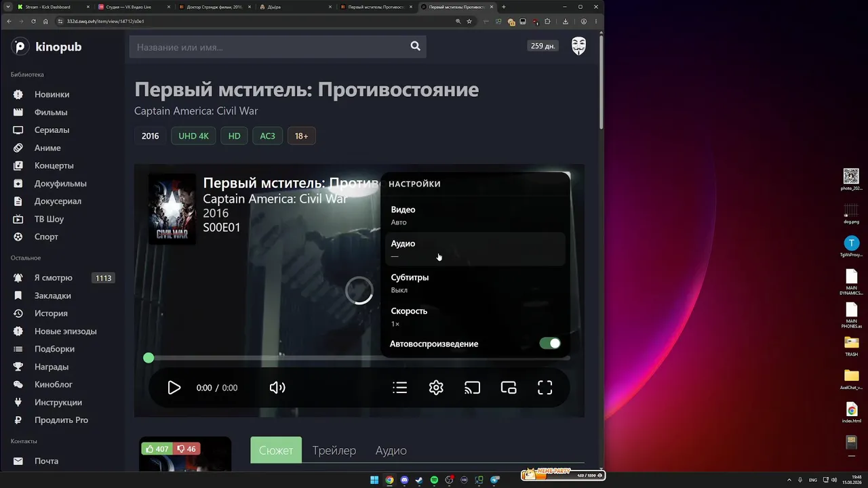Expand the Видео quality setting

[x=475, y=216]
